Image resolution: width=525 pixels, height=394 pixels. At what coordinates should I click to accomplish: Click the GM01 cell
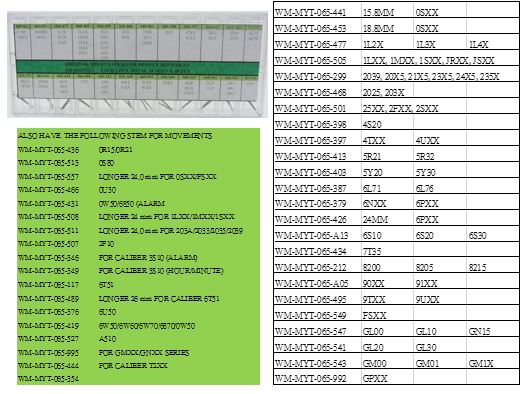tap(440, 361)
